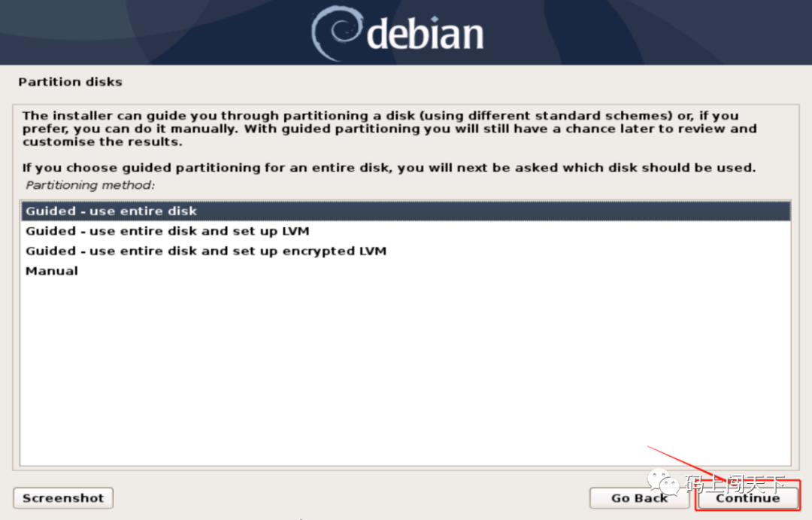Click the dot above the i in debian

click(435, 20)
